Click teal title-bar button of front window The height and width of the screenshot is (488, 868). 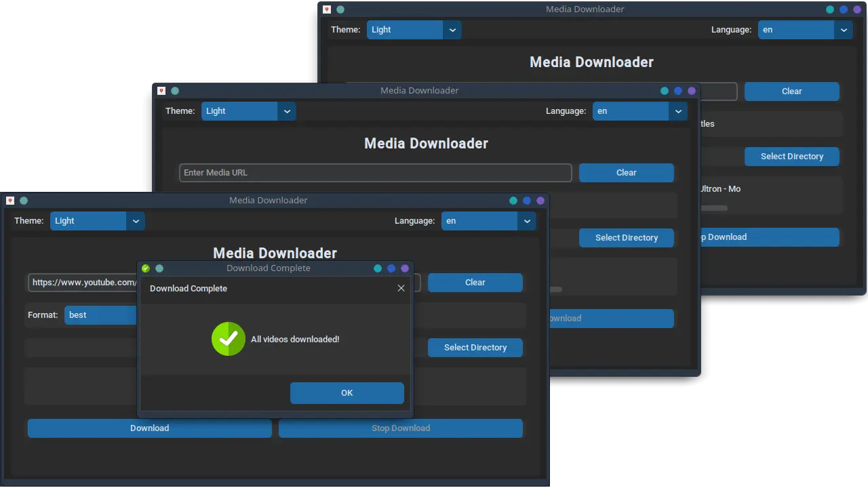513,201
